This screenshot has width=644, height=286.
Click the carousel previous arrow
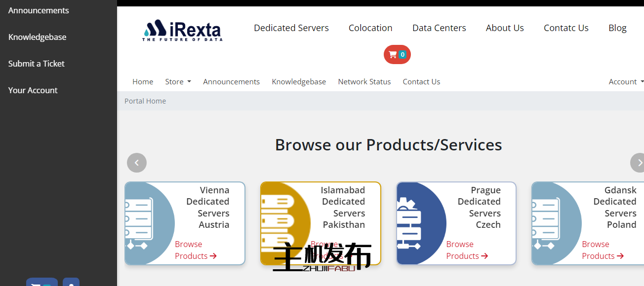pyautogui.click(x=137, y=163)
